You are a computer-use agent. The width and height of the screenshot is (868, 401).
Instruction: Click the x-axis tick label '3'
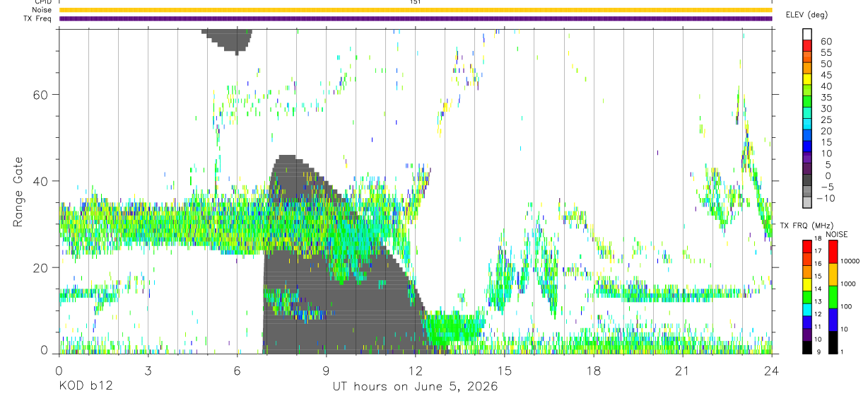click(x=148, y=371)
